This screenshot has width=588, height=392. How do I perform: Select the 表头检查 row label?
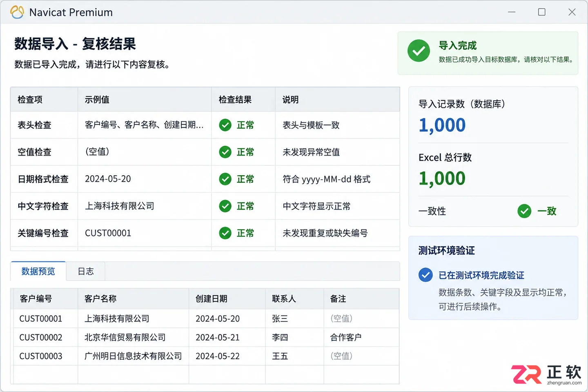click(34, 125)
